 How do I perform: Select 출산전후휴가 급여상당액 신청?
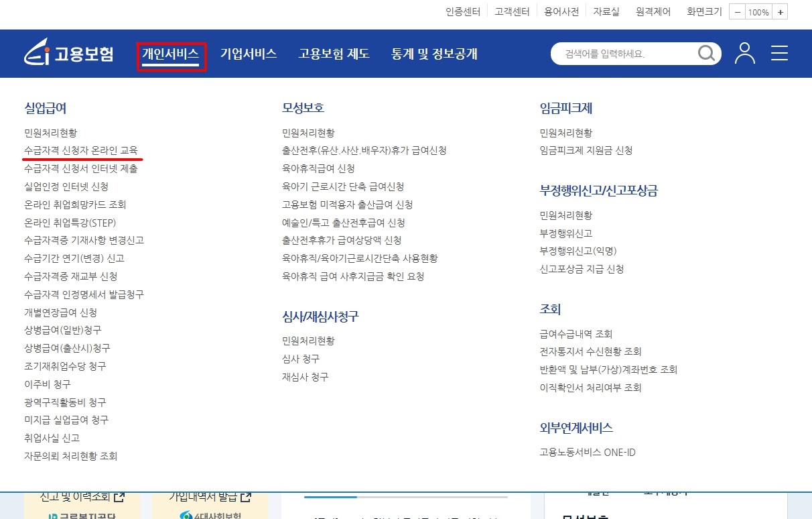(x=342, y=240)
